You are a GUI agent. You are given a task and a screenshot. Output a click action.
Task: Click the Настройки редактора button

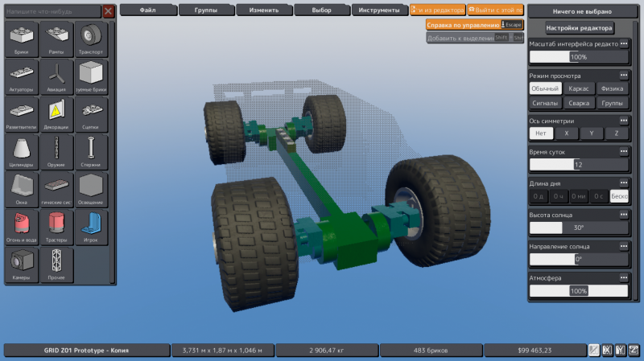[579, 28]
